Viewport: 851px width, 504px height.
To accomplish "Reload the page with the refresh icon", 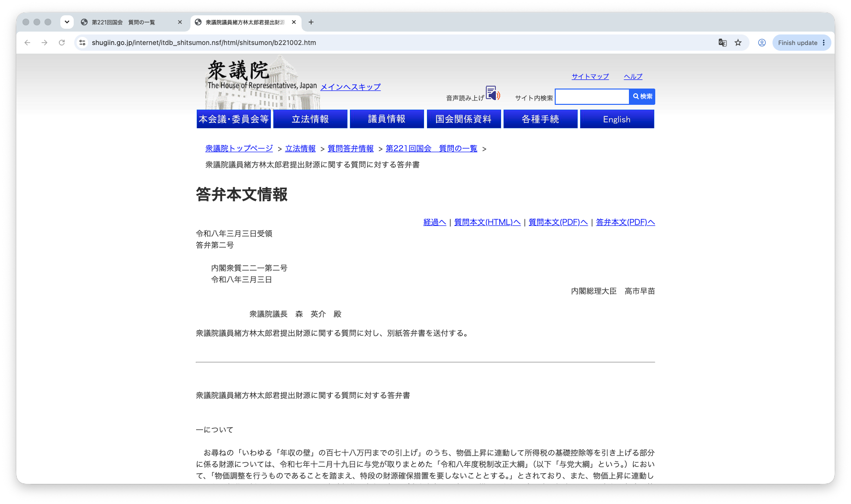I will (62, 43).
